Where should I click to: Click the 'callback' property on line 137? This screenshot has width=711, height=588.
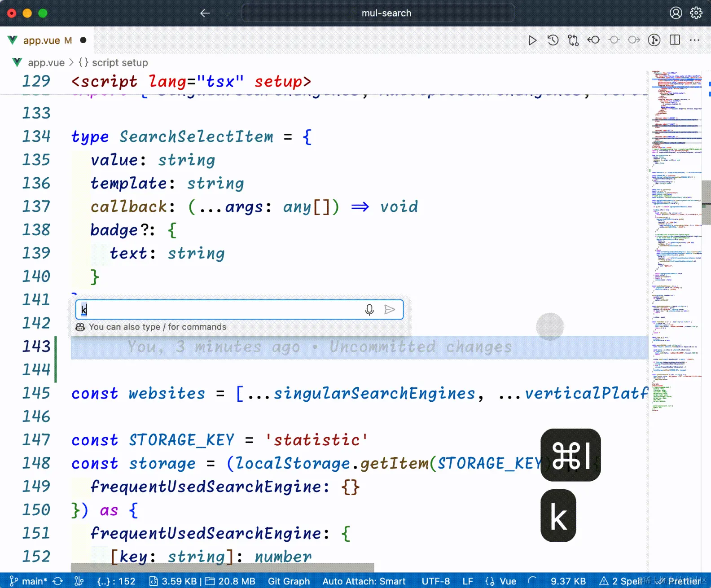[x=129, y=206]
